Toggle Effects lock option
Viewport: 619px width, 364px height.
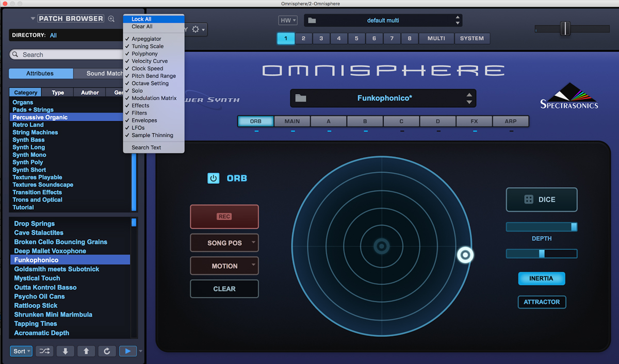pyautogui.click(x=140, y=106)
